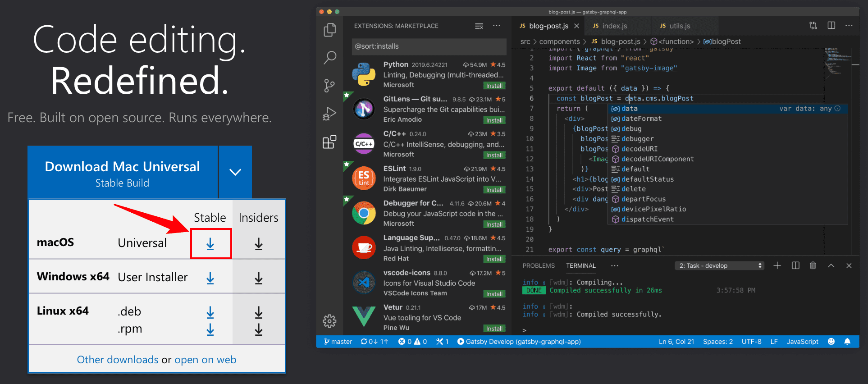Open Extensions panel more actions ellipsis
Screen dimensions: 868x384
point(496,26)
